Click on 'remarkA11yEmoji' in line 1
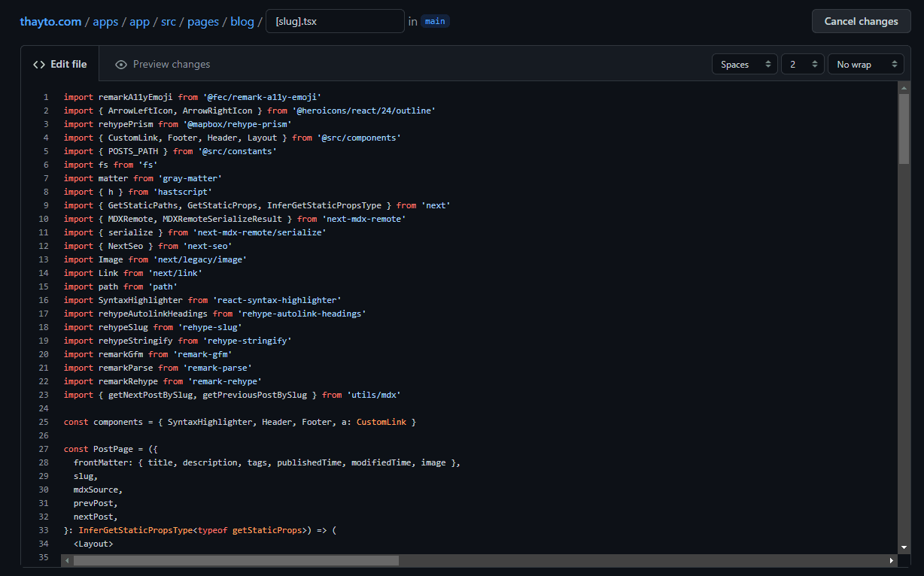The image size is (924, 576). (x=135, y=97)
